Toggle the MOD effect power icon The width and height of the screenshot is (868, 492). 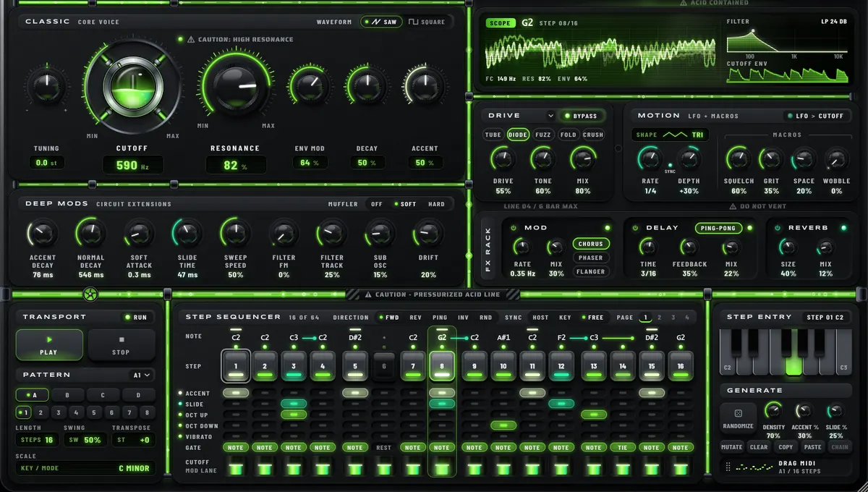514,228
